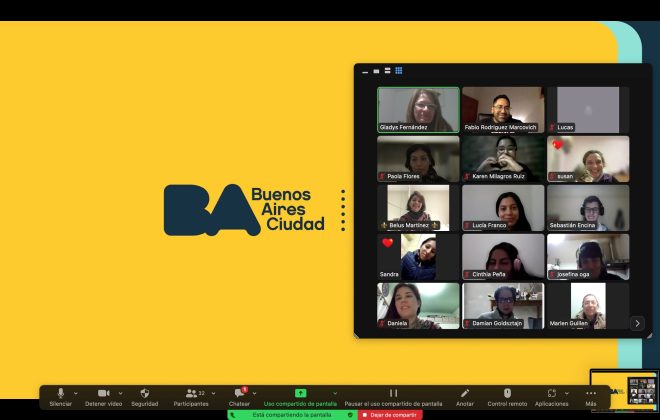Mute microphone with the Silenciar icon
Screen dimensions: 660x420
click(x=61, y=393)
